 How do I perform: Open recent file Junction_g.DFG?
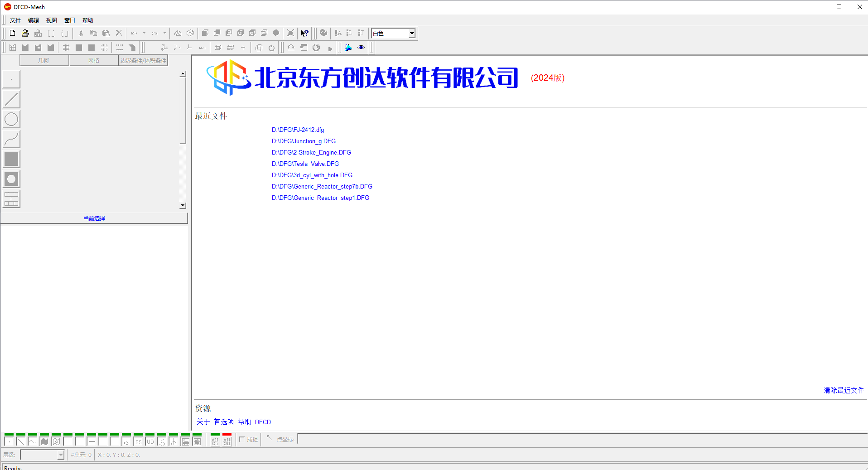coord(304,141)
